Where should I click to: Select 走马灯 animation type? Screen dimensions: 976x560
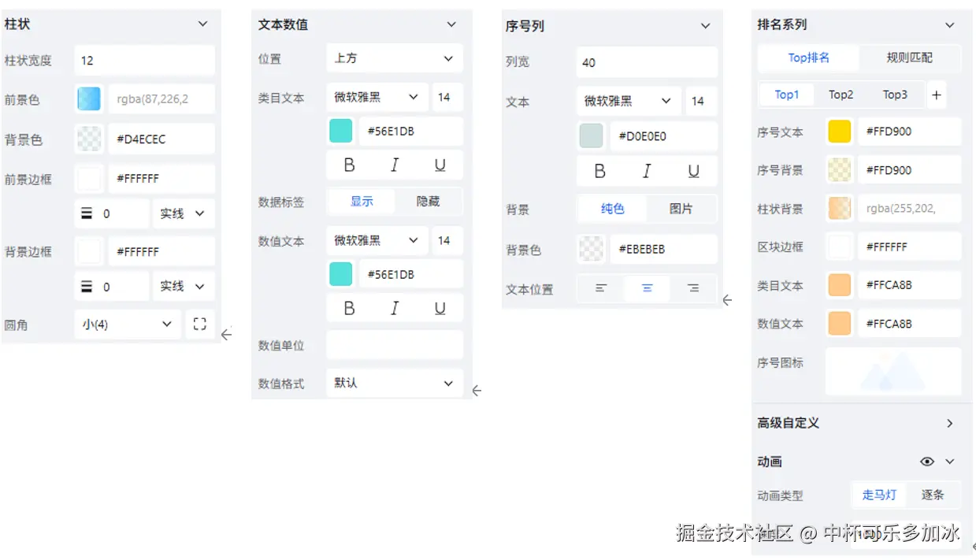pyautogui.click(x=879, y=495)
